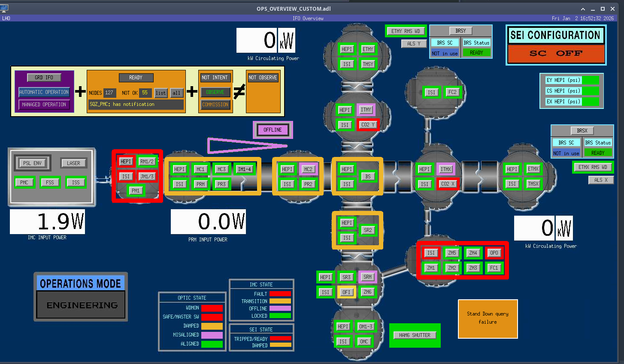Click the red FAULT legend swatch
The image size is (624, 364).
pos(280,294)
